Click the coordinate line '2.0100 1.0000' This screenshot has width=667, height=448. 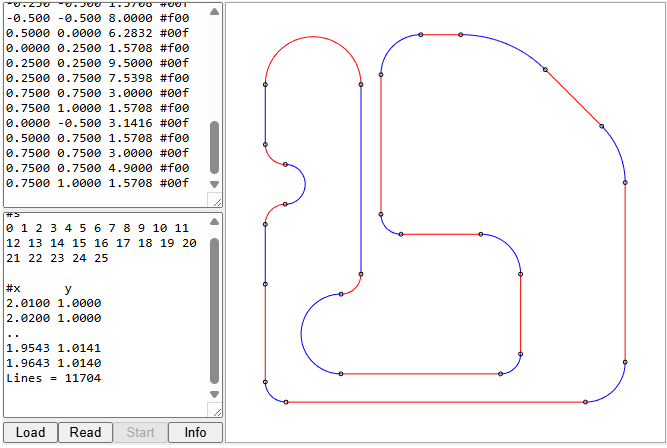click(54, 303)
